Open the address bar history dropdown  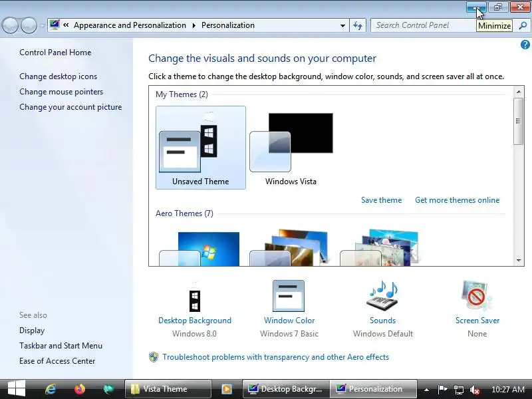pyautogui.click(x=342, y=25)
